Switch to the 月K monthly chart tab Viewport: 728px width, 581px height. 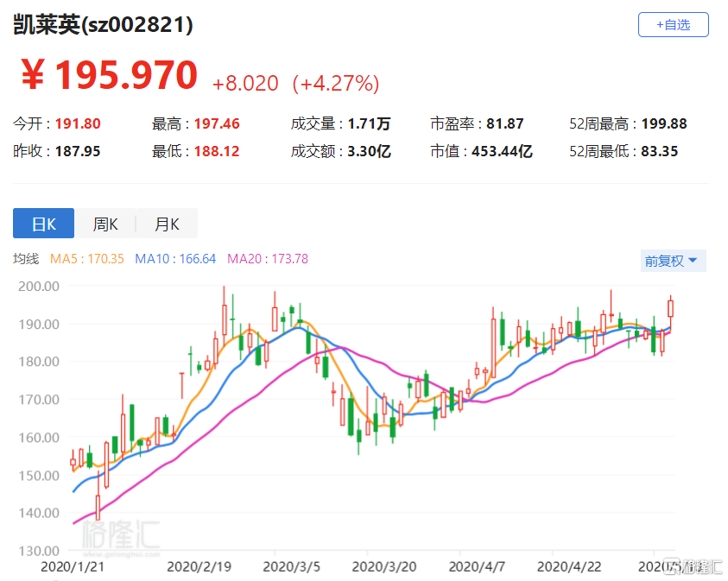point(168,224)
